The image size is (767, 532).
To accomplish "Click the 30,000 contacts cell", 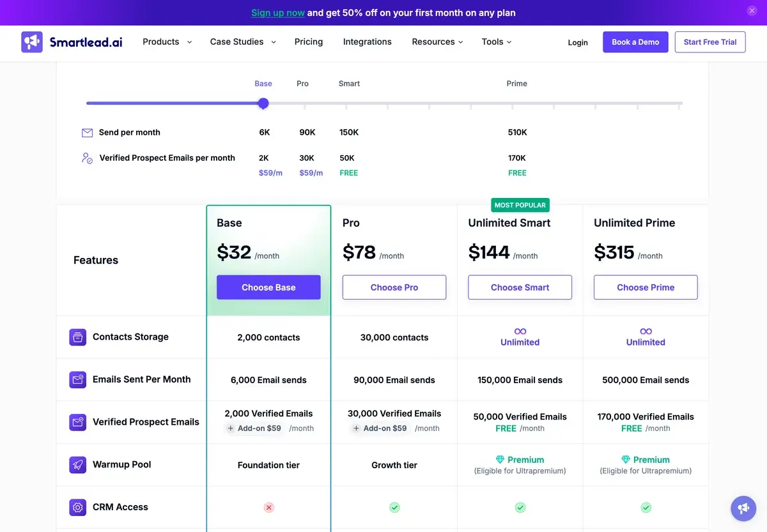I will point(394,337).
